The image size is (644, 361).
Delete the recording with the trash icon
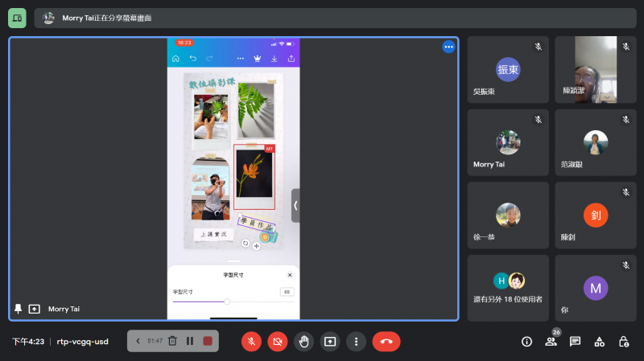coord(172,341)
